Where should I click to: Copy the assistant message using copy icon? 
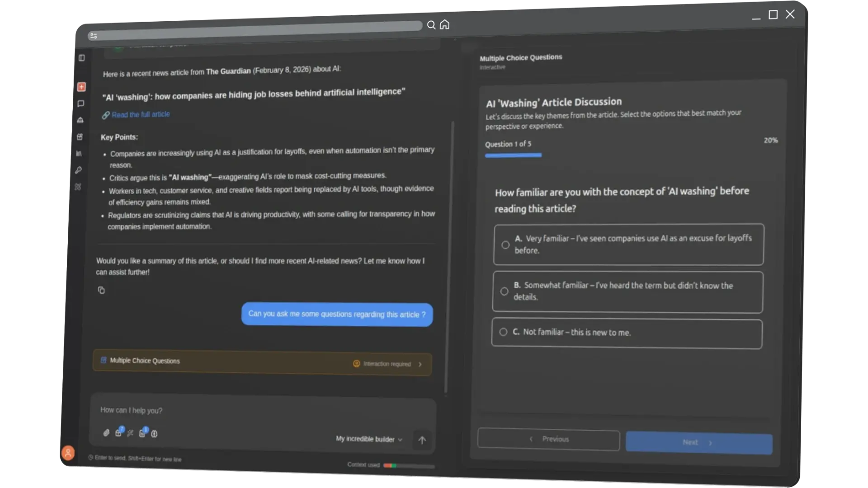pyautogui.click(x=101, y=290)
